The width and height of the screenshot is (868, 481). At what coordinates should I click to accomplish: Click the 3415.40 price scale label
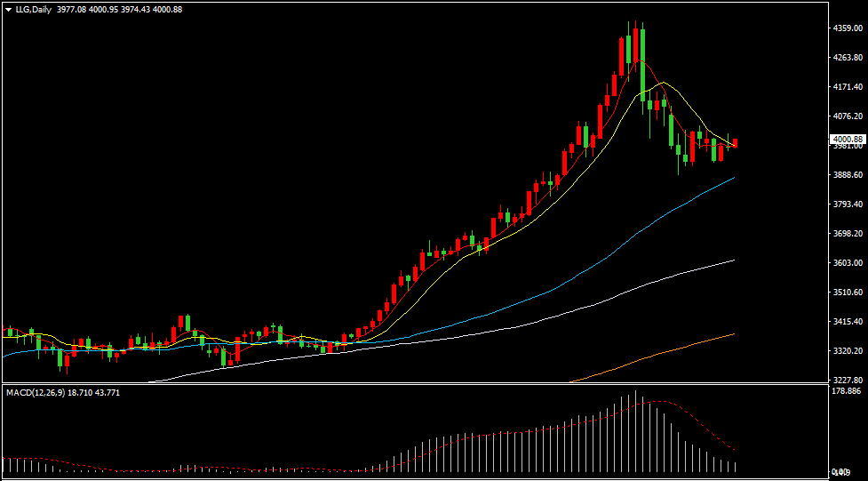coord(847,321)
